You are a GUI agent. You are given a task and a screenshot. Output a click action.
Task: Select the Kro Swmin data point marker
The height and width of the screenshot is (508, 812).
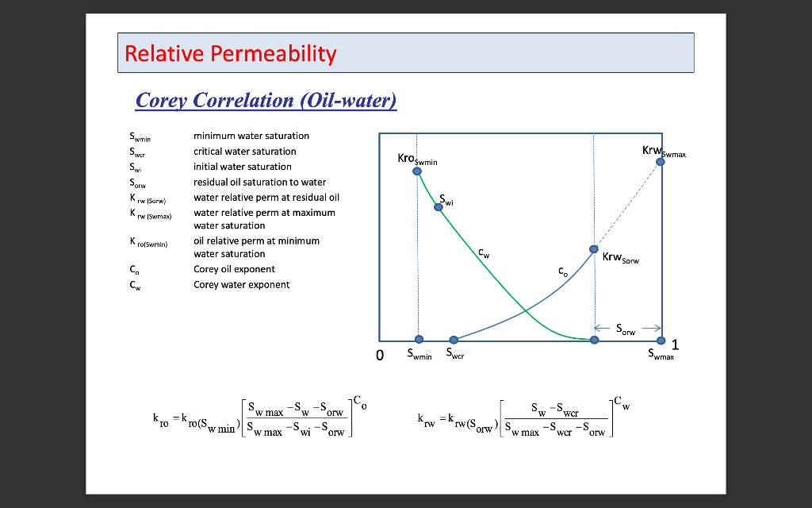[418, 170]
